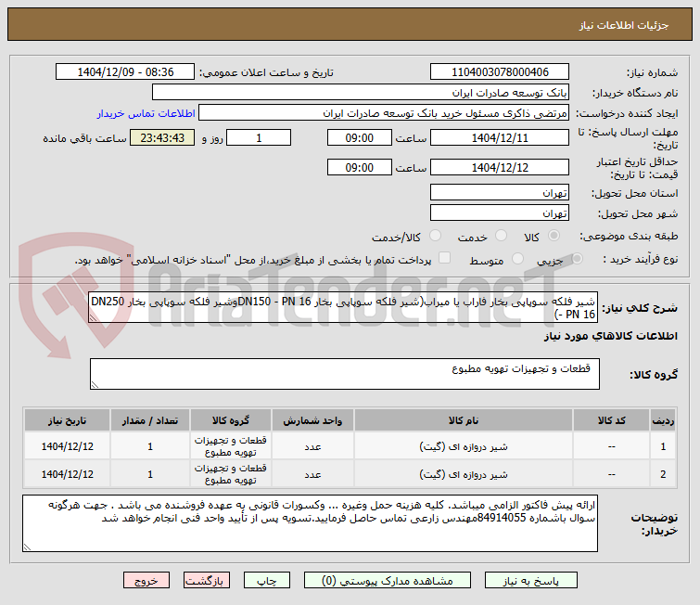Click the request creator name field
Image resolution: width=700 pixels, height=605 pixels.
tap(384, 113)
